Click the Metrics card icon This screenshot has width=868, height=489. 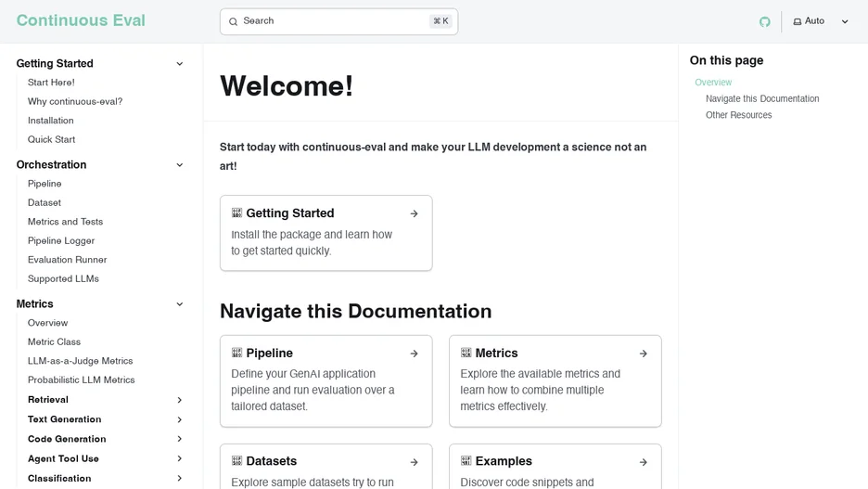click(466, 353)
